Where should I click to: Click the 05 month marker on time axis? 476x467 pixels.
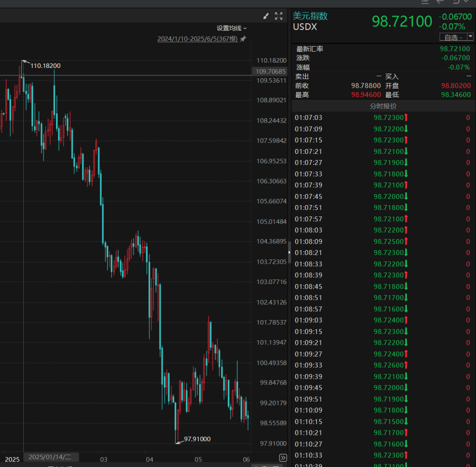pos(198,459)
